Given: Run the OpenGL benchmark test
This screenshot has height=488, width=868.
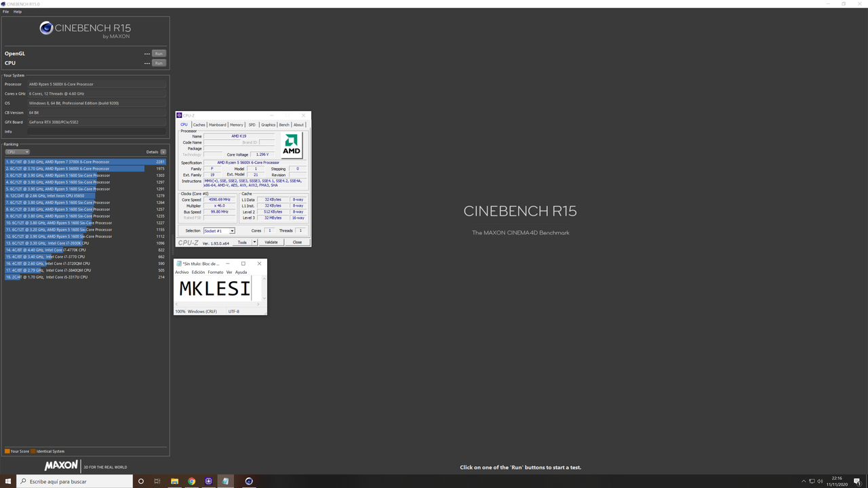Looking at the screenshot, I should 159,54.
